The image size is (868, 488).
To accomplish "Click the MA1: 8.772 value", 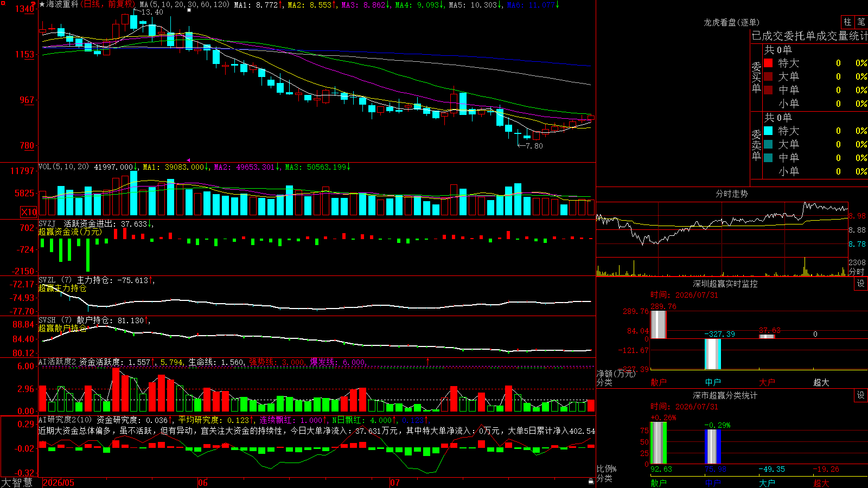I will coord(257,5).
